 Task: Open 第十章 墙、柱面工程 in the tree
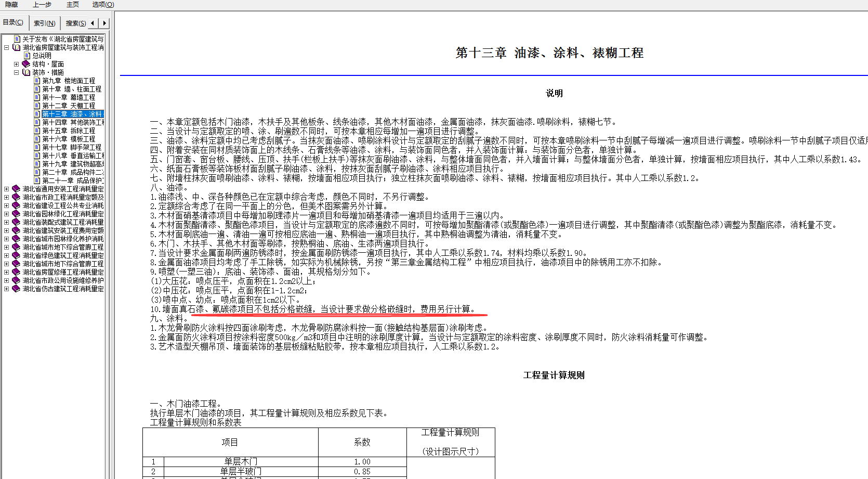coord(72,89)
